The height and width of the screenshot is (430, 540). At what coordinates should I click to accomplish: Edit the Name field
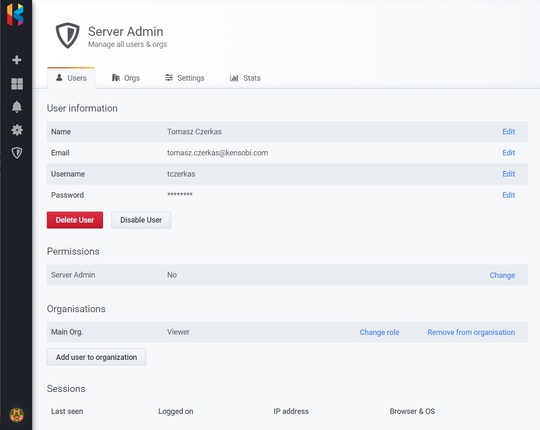[x=508, y=132]
